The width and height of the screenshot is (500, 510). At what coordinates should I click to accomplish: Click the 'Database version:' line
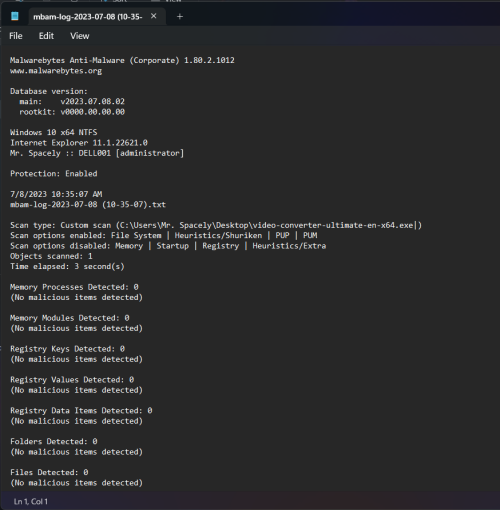[x=49, y=91]
